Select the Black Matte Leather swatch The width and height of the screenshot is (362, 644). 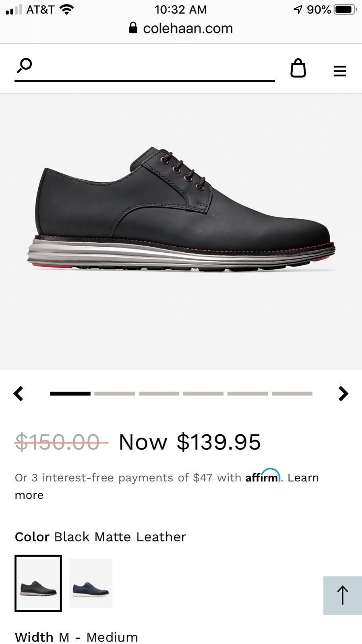[x=38, y=583]
